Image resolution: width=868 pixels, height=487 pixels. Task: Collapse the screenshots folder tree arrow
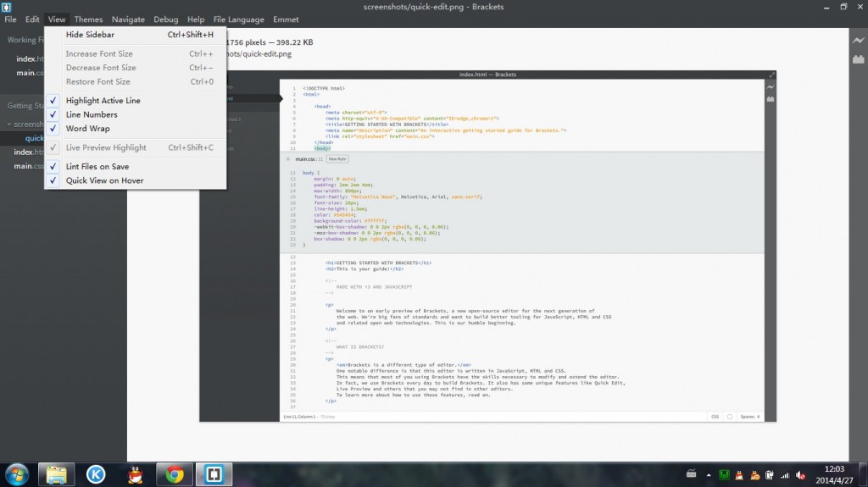(8, 124)
